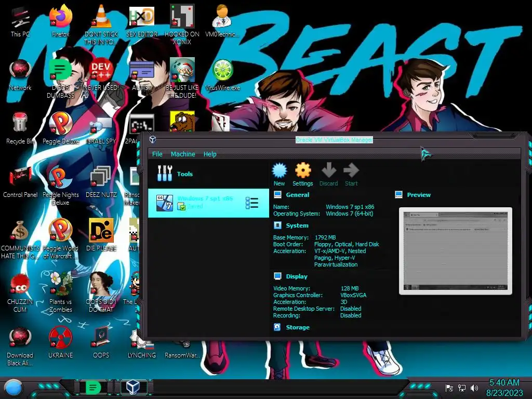Click the Preview section header
The image size is (532, 399).
pyautogui.click(x=419, y=195)
